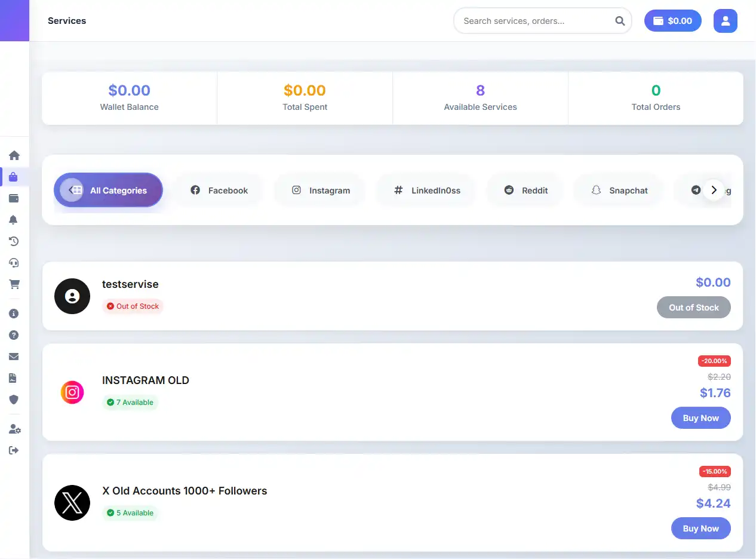Open notifications bell in sidebar

[x=14, y=220]
